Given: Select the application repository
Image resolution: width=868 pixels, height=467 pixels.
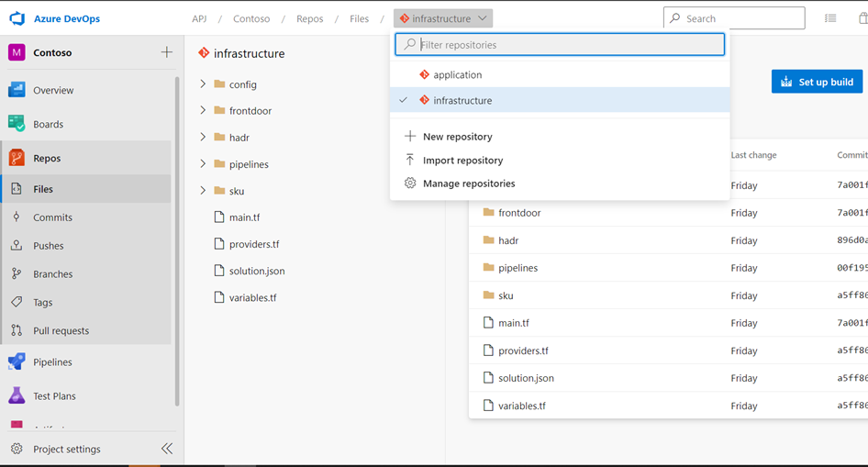Looking at the screenshot, I should point(457,75).
